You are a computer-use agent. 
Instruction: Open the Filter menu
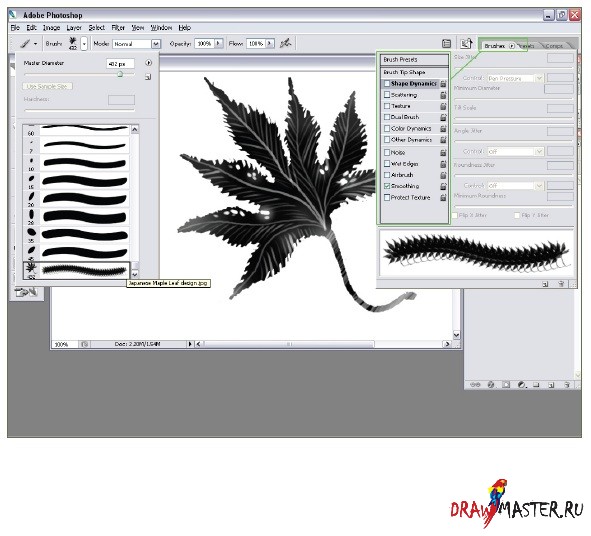118,28
